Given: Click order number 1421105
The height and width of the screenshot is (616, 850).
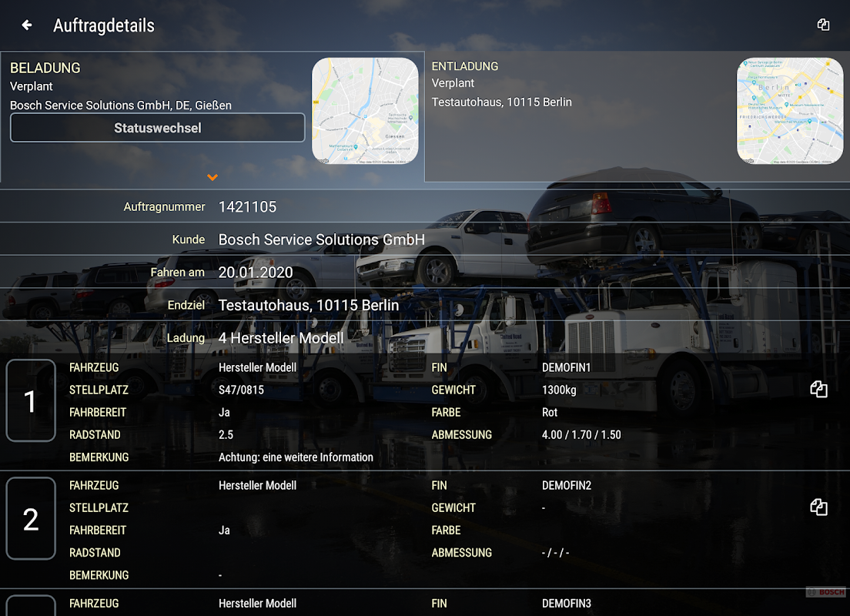Looking at the screenshot, I should pyautogui.click(x=247, y=206).
